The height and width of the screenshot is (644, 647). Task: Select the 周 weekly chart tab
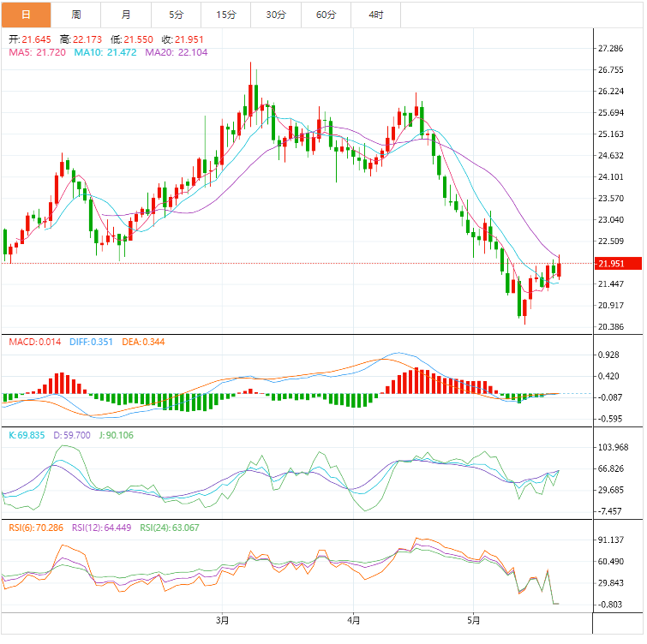click(76, 15)
